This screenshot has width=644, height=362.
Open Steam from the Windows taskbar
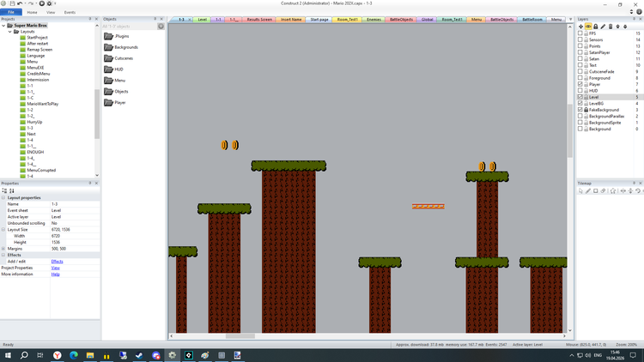(139, 355)
